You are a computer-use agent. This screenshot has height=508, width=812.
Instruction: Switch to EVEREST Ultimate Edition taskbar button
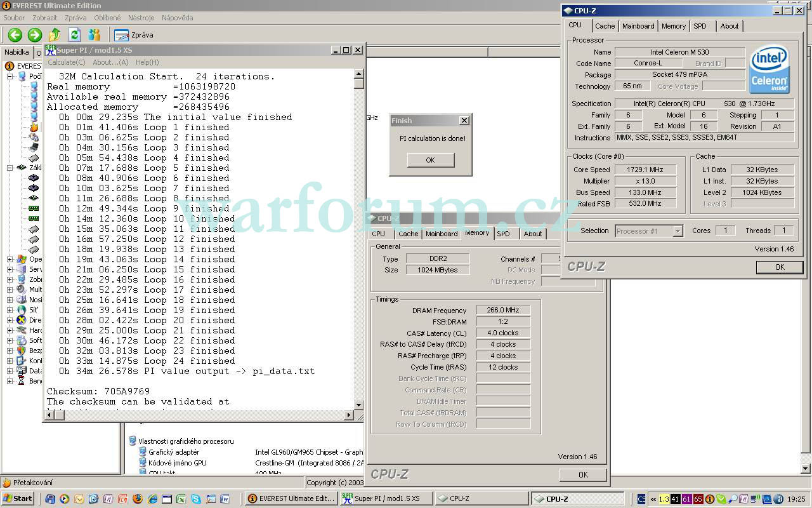point(291,498)
